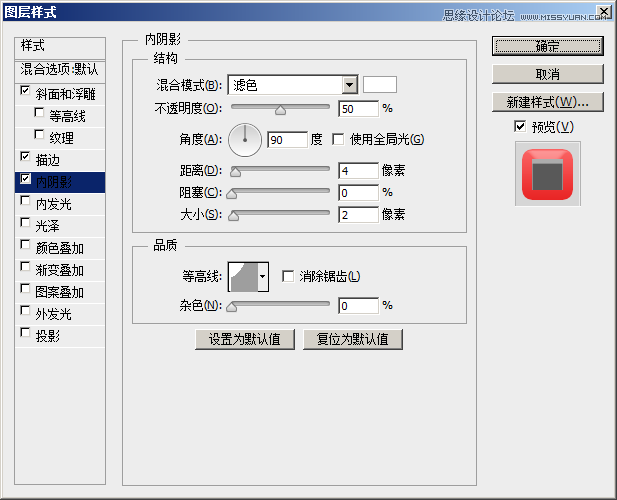
Task: Confirm with the 确定 button
Action: coord(547,46)
